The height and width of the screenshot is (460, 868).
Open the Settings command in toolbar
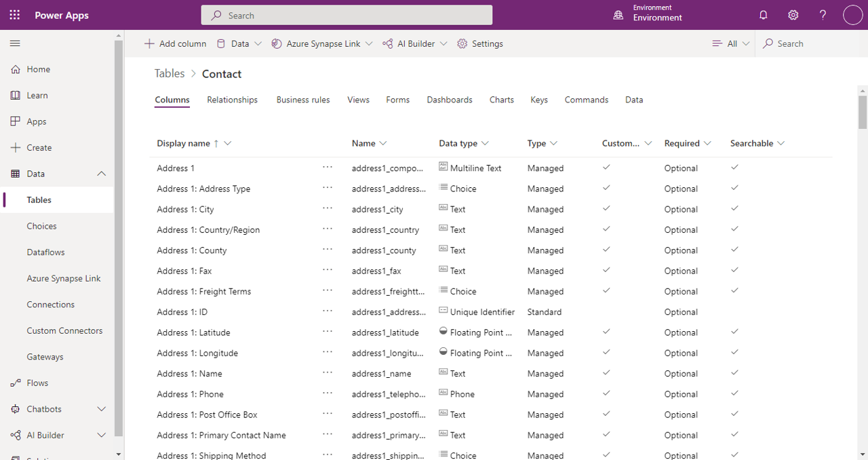tap(480, 43)
